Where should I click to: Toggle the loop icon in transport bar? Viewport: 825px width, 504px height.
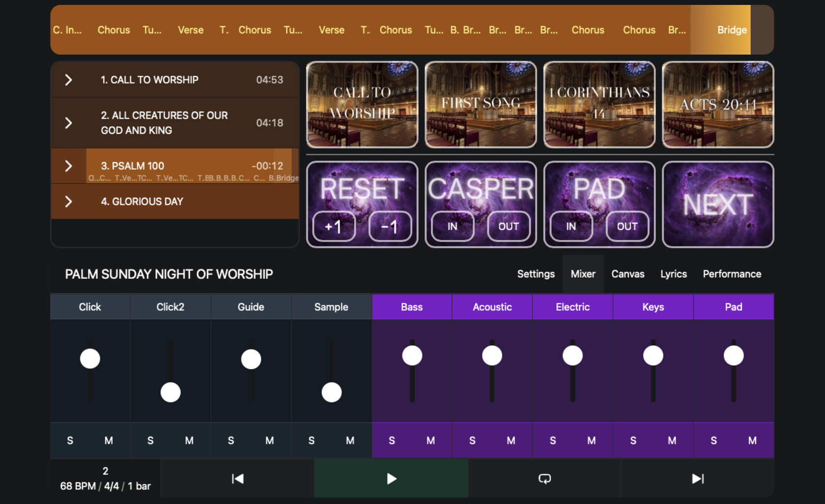(x=545, y=478)
